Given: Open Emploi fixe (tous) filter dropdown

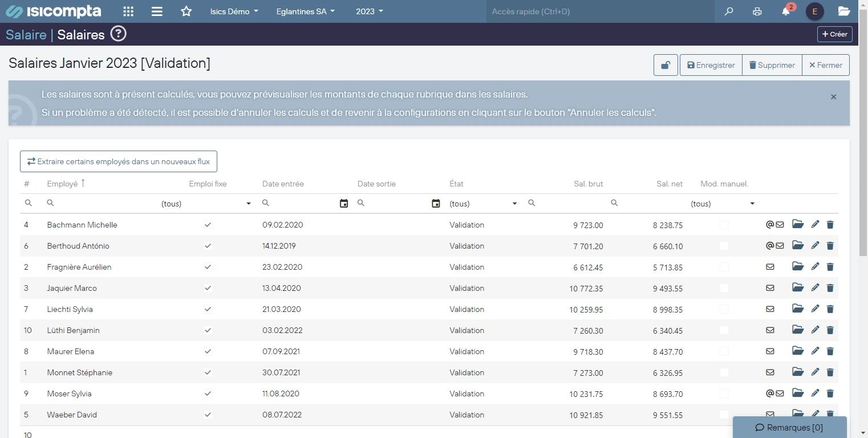Looking at the screenshot, I should click(206, 204).
